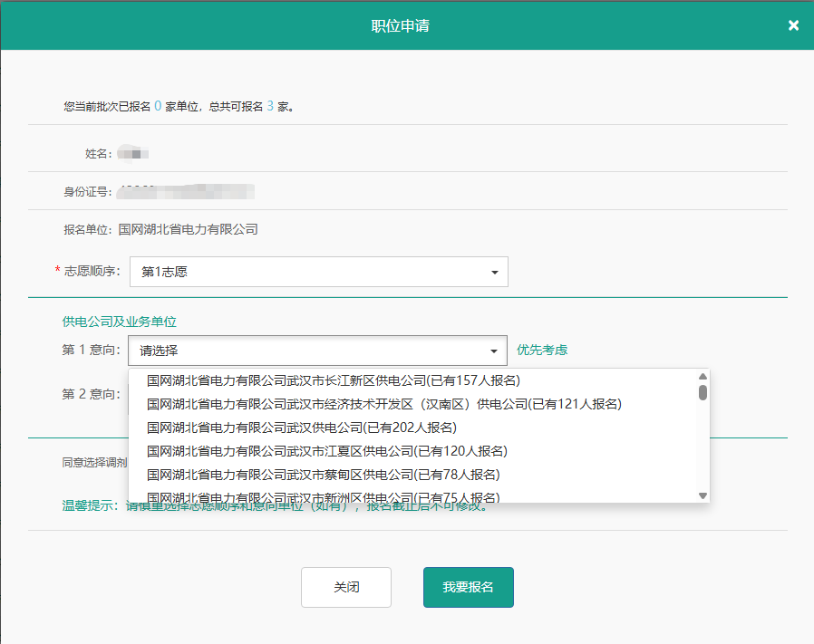Screen dimensions: 814x644
Task: Click the down arrow on company list scrollbar
Action: pos(703,495)
